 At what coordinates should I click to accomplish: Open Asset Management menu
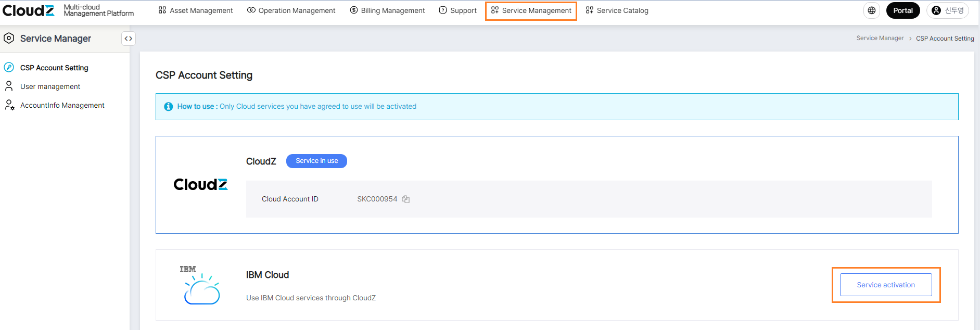(x=196, y=10)
